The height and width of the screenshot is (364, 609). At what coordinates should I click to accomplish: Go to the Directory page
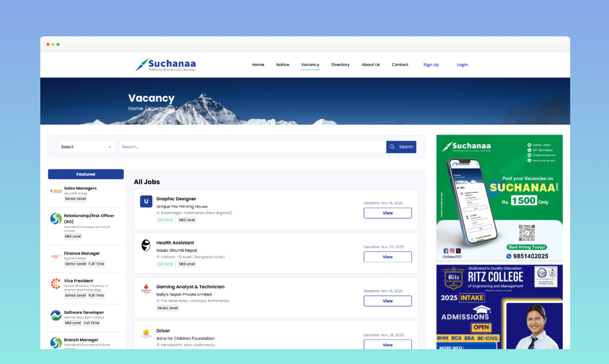tap(340, 65)
